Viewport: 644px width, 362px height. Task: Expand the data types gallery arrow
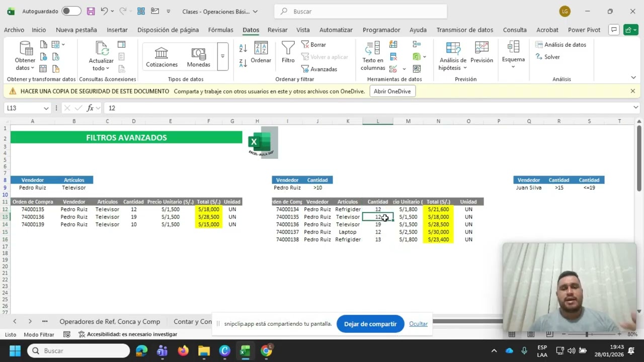click(x=222, y=56)
